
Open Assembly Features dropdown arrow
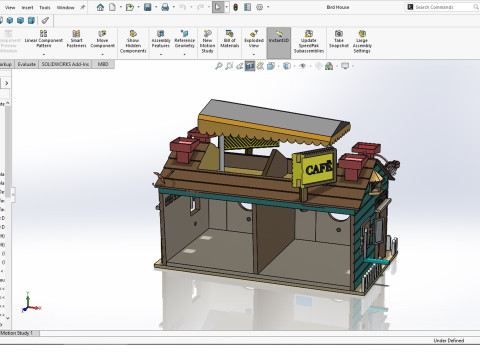click(161, 54)
